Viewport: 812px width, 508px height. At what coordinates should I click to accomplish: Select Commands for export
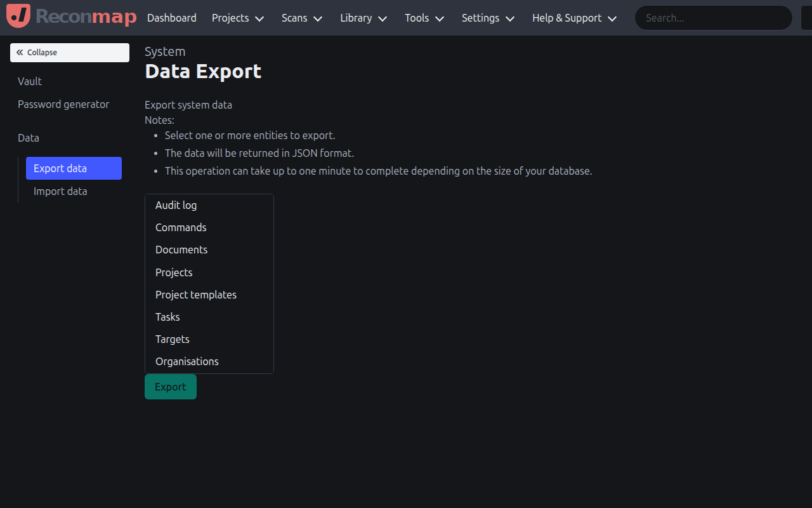tap(181, 227)
